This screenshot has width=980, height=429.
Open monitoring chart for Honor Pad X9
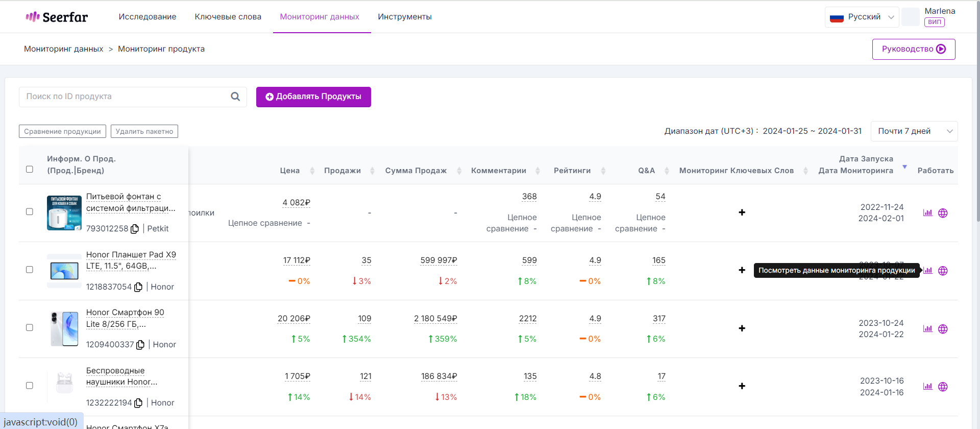[x=928, y=271]
